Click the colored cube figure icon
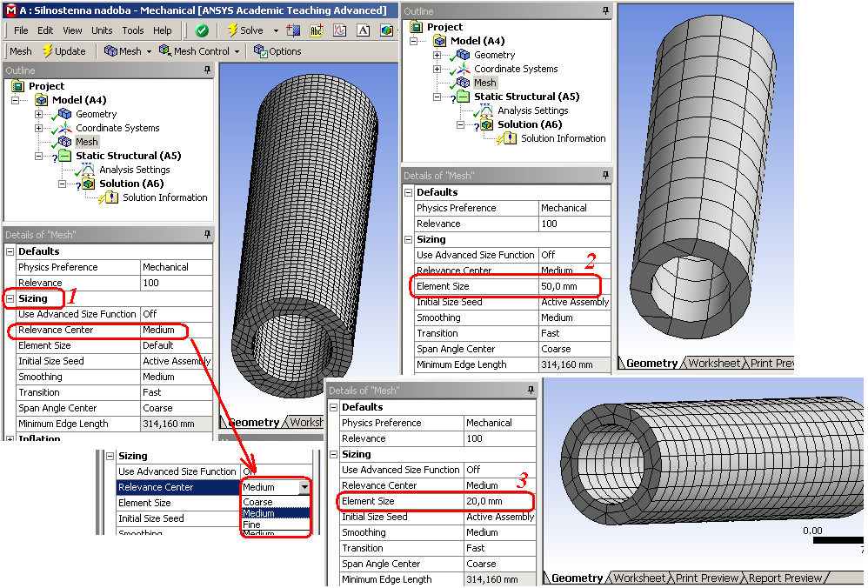The width and height of the screenshot is (868, 588). coord(387,30)
